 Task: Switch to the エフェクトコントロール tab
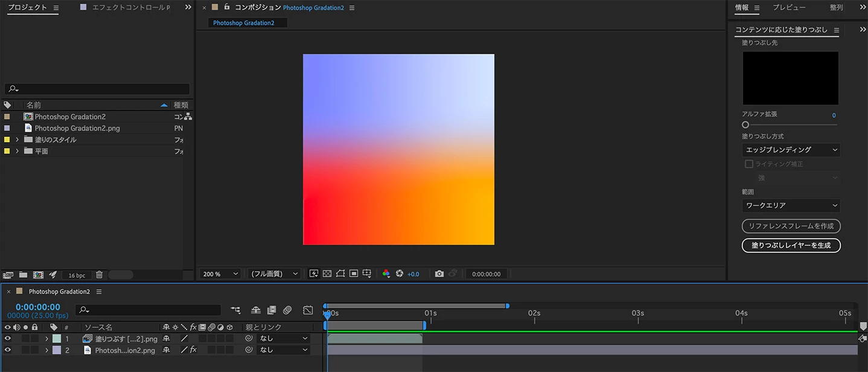click(130, 7)
